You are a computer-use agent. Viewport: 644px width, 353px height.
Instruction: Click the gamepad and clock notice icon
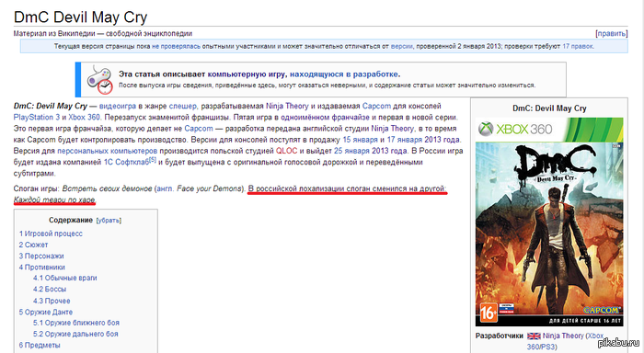click(99, 79)
